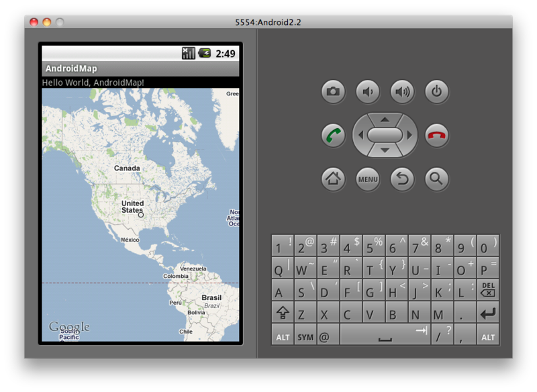The height and width of the screenshot is (392, 537).
Task: Click the DEL backspace key
Action: (x=488, y=289)
